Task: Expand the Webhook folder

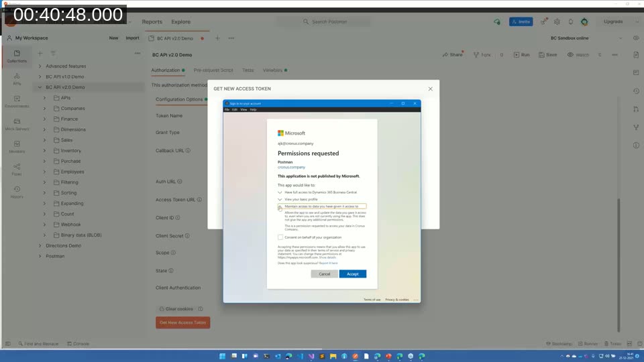Action: click(45, 225)
